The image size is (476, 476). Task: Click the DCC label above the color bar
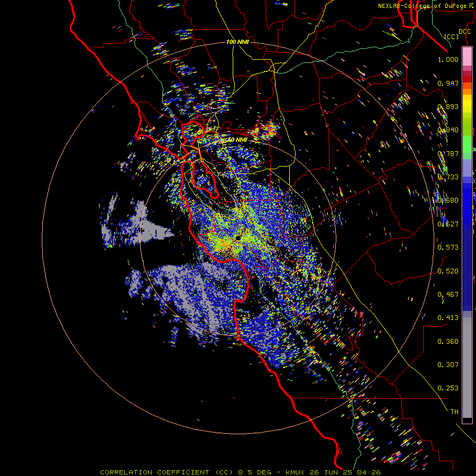(464, 32)
